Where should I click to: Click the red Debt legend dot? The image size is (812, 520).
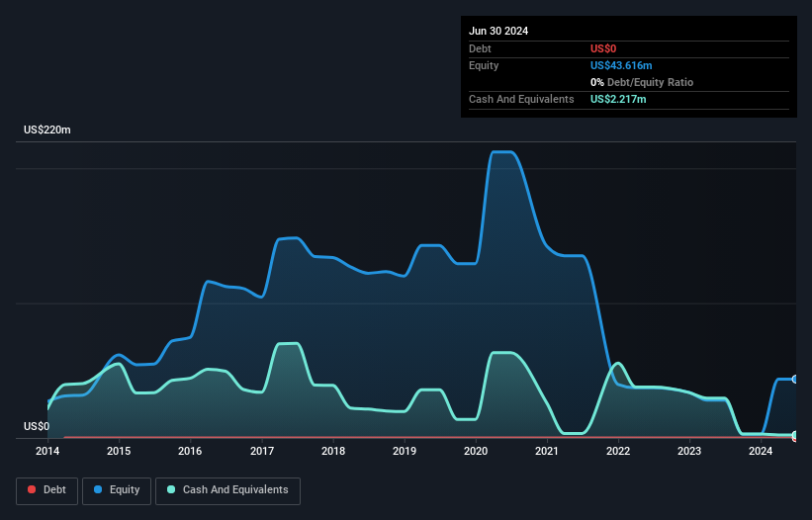[x=33, y=489]
